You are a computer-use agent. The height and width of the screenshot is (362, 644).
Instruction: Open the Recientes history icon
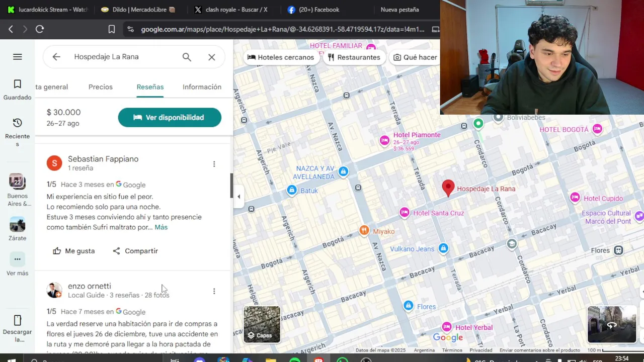18,123
